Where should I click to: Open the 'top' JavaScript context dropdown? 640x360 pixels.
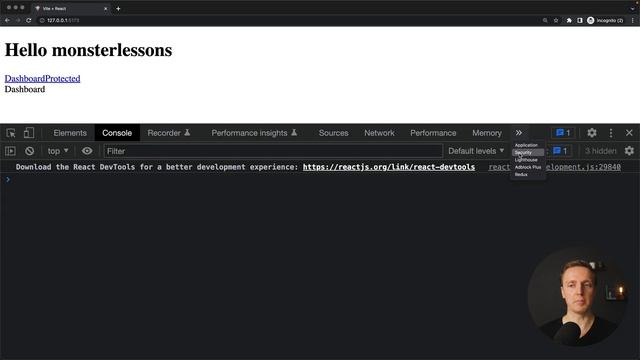(58, 151)
